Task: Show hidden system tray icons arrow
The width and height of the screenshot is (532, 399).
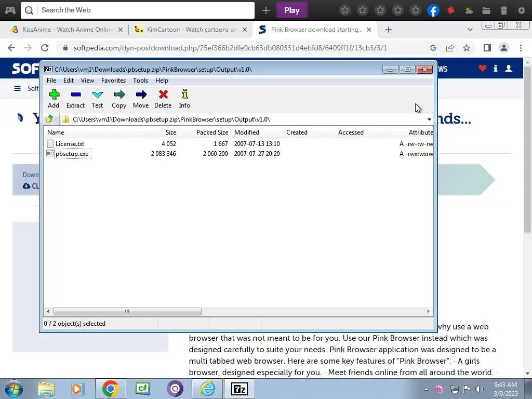Action: coord(426,389)
